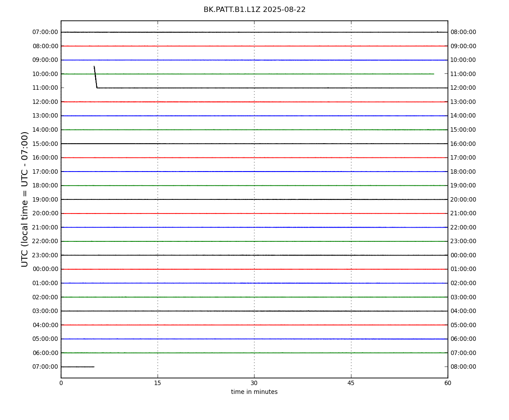509x420 pixels.
Task: Click the x-axis tick label 60
Action: (447, 383)
